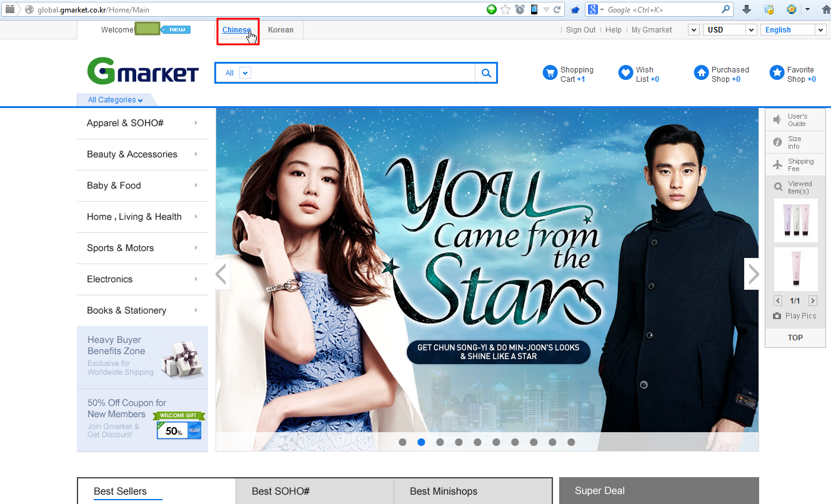
Task: Switch to the Best SOHO# tab
Action: (x=315, y=491)
